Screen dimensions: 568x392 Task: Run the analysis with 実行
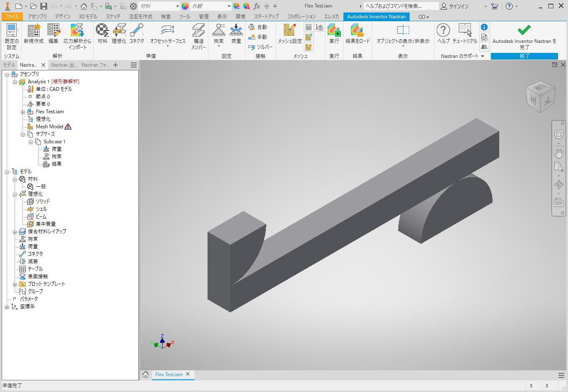[334, 34]
